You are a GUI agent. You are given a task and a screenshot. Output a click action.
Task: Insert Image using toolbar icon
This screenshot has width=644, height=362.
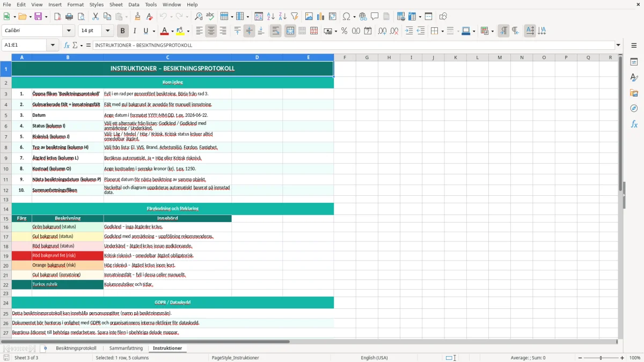click(x=309, y=17)
